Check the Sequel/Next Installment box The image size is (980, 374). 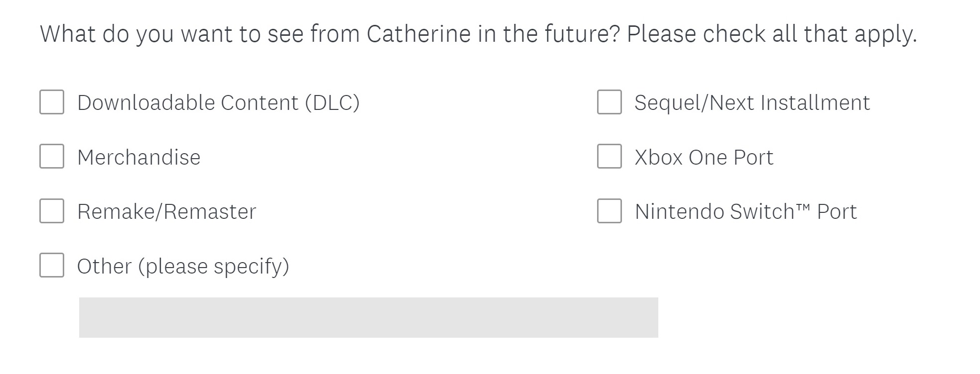click(x=609, y=102)
